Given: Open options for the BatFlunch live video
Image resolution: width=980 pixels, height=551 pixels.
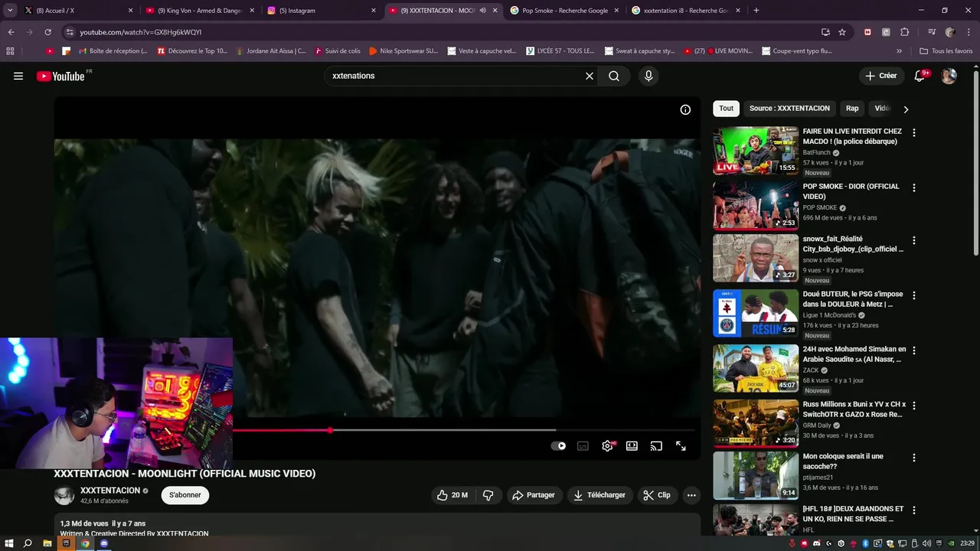Looking at the screenshot, I should click(x=913, y=132).
